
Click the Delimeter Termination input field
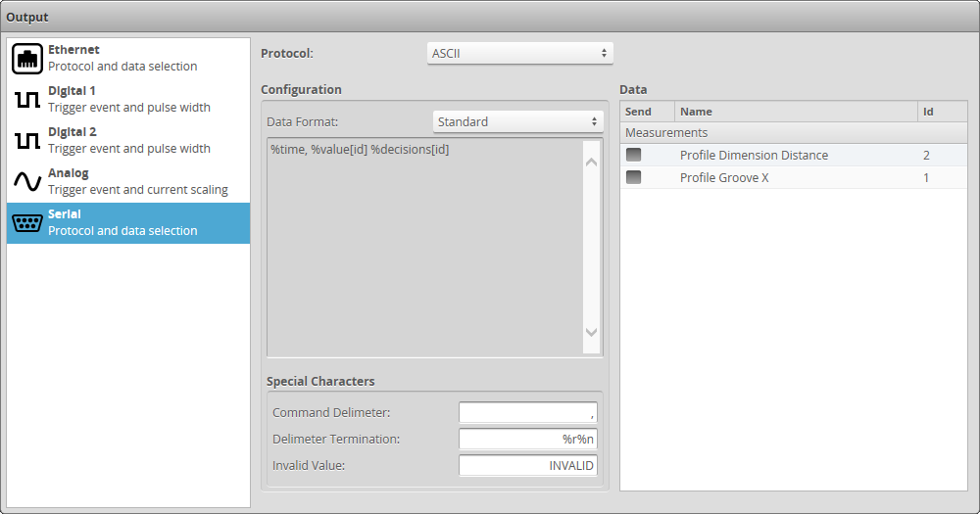point(528,440)
